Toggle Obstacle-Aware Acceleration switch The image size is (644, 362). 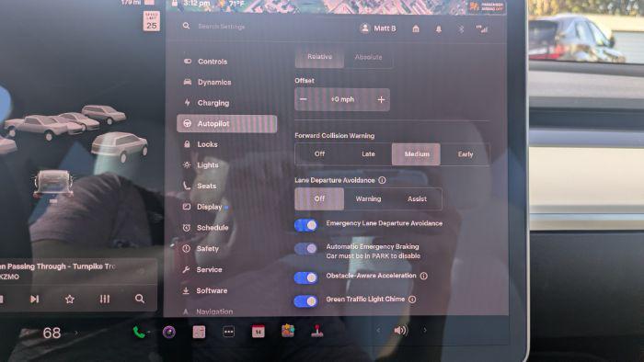(305, 277)
